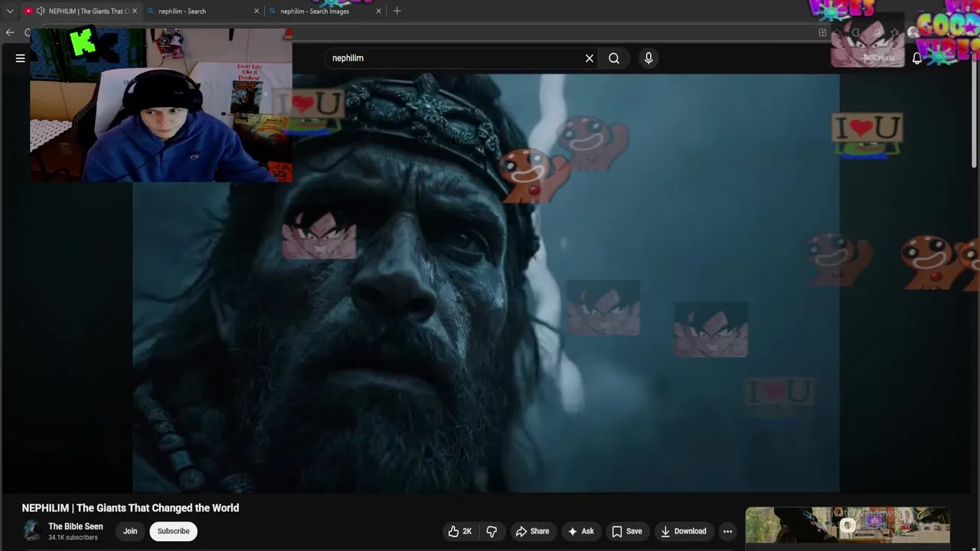Click The Bible Seen channel avatar

pyautogui.click(x=31, y=531)
